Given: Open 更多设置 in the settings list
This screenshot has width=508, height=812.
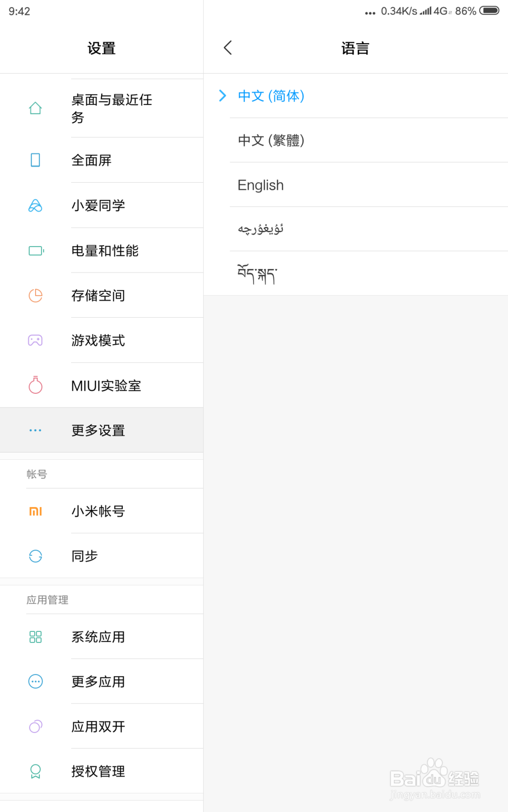Looking at the screenshot, I should 98,430.
